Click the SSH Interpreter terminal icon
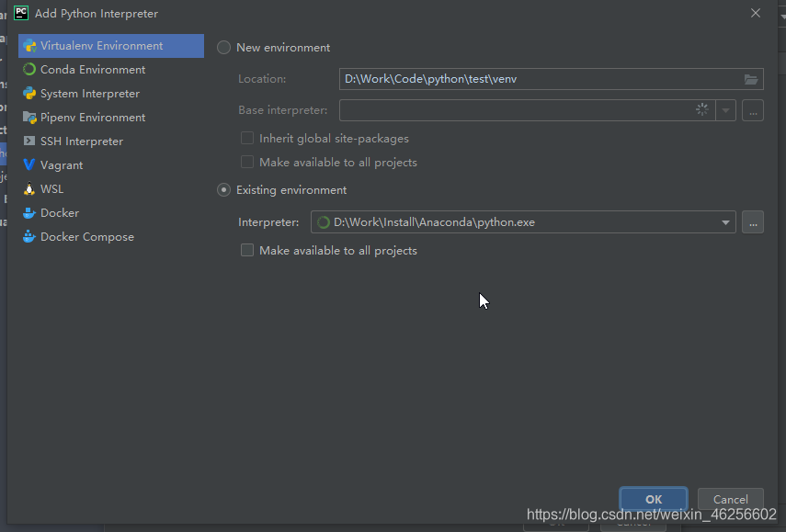786x532 pixels. click(x=29, y=141)
